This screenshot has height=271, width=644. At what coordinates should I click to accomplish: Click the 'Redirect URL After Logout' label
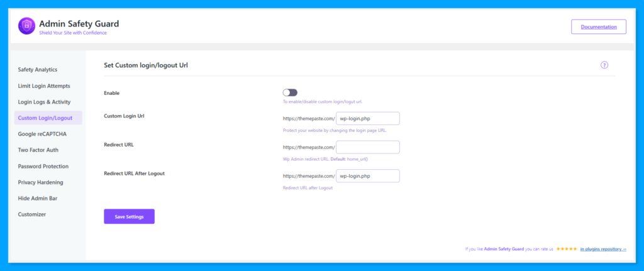(135, 174)
